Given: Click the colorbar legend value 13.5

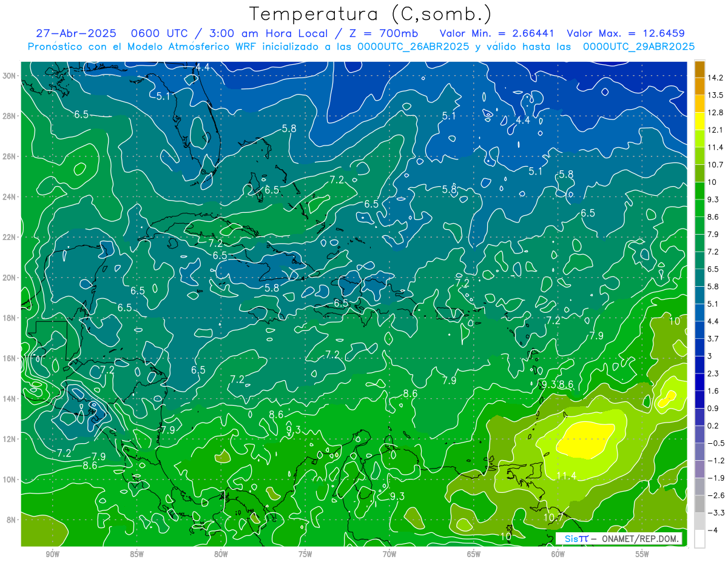Looking at the screenshot, I should click(x=716, y=95).
